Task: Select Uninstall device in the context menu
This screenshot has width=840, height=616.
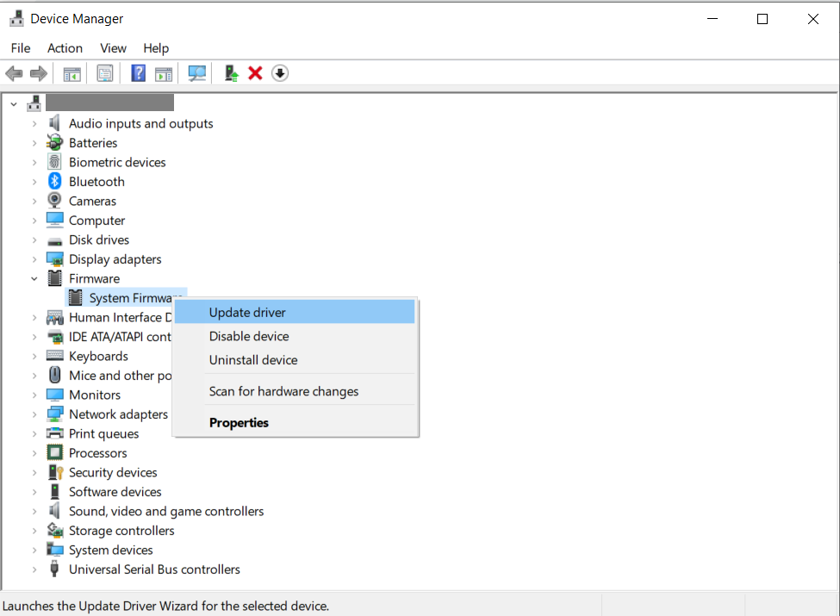Action: point(253,360)
